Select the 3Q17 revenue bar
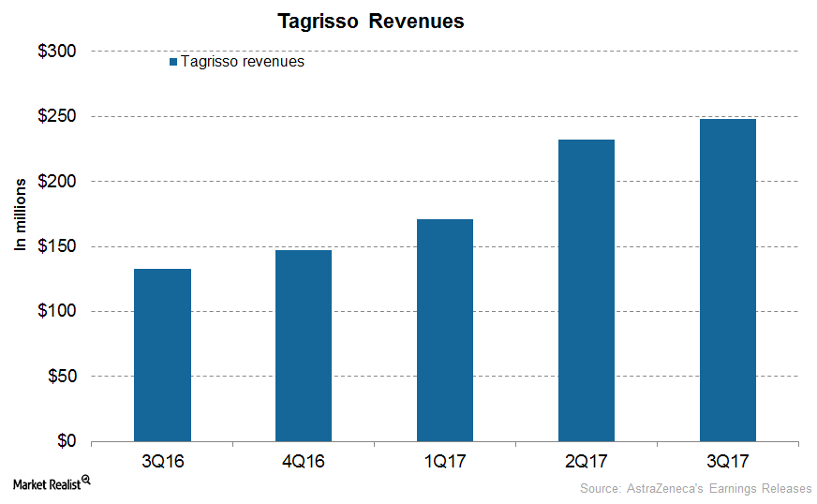The width and height of the screenshot is (817, 504). (728, 280)
